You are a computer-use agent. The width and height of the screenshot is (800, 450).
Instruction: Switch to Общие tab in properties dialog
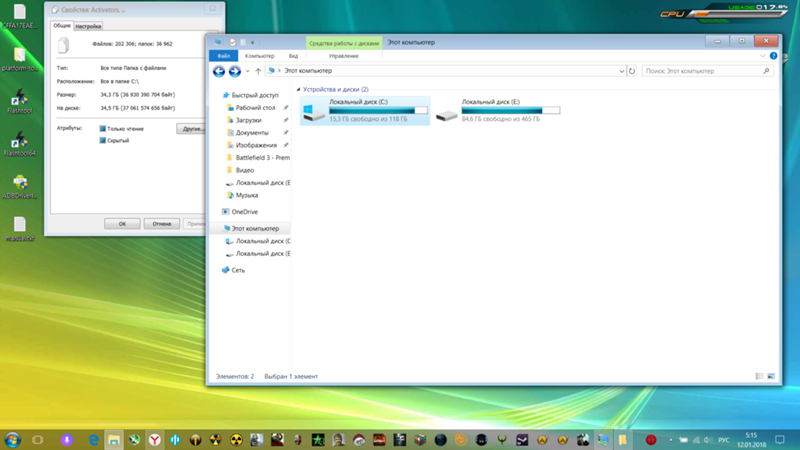click(62, 26)
